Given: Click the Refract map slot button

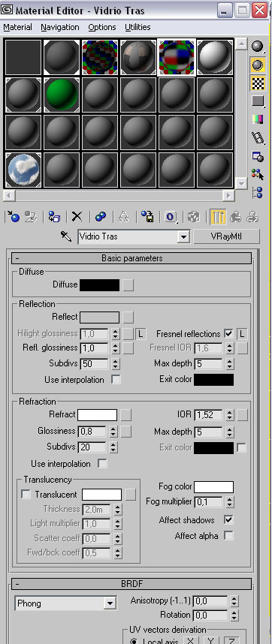Looking at the screenshot, I should [126, 415].
